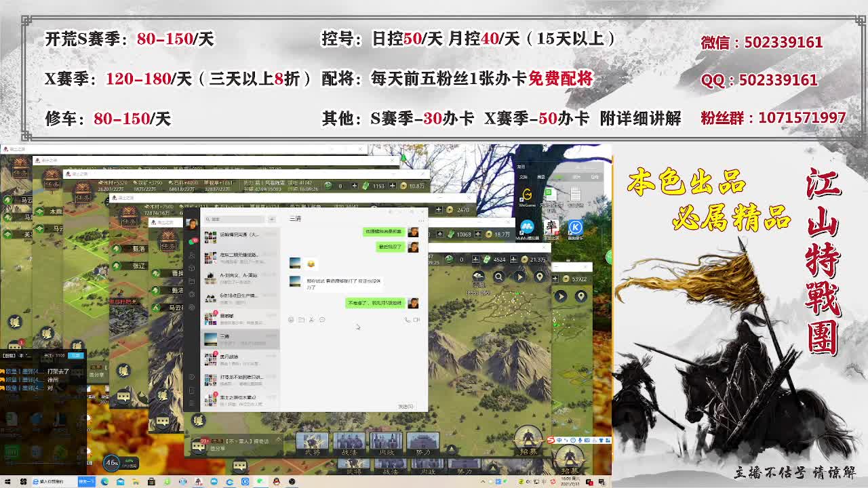Open the Chats tab in WeChat sidebar
This screenshot has width=868, height=488.
[192, 241]
